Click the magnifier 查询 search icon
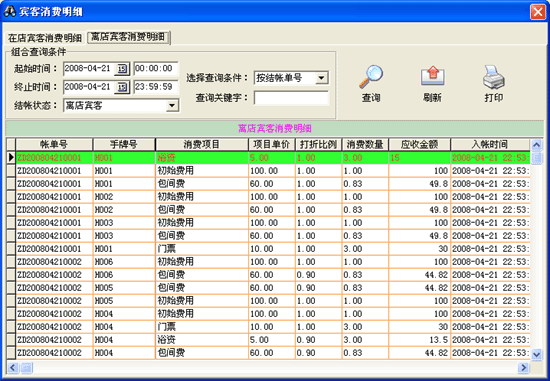The image size is (550, 381). click(371, 77)
